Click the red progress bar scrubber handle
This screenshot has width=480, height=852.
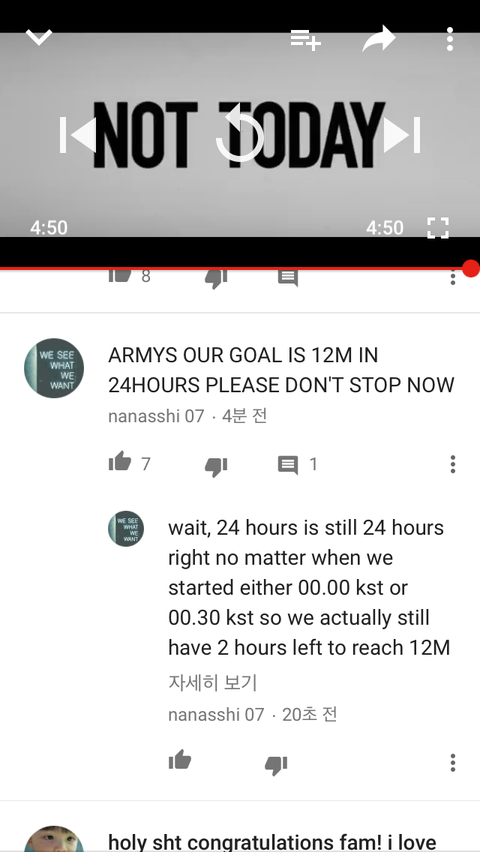coord(471,268)
